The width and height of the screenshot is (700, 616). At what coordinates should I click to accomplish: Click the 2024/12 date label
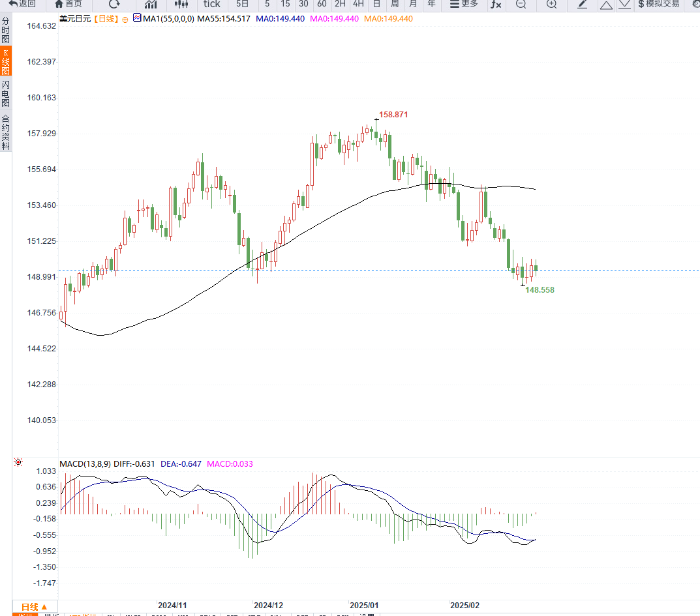coord(268,606)
